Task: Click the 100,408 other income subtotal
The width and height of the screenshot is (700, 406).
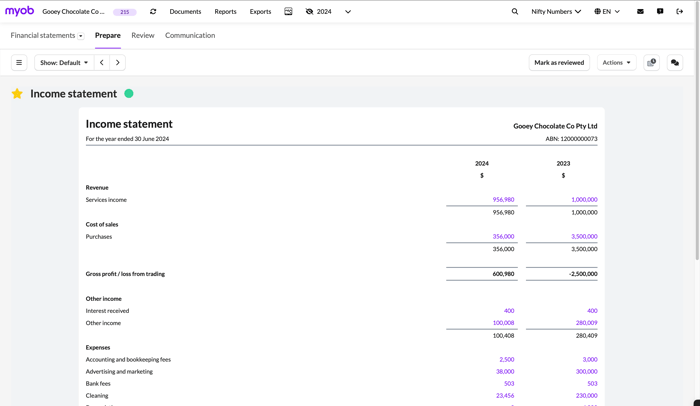Action: [503, 335]
